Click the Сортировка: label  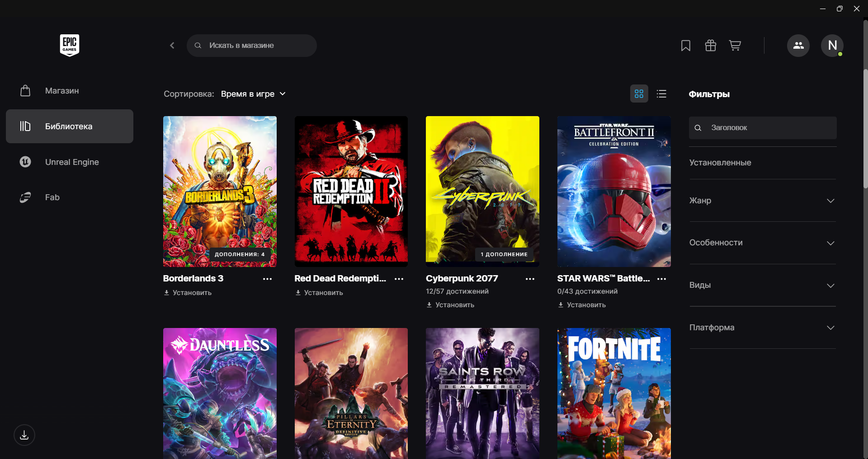click(189, 94)
